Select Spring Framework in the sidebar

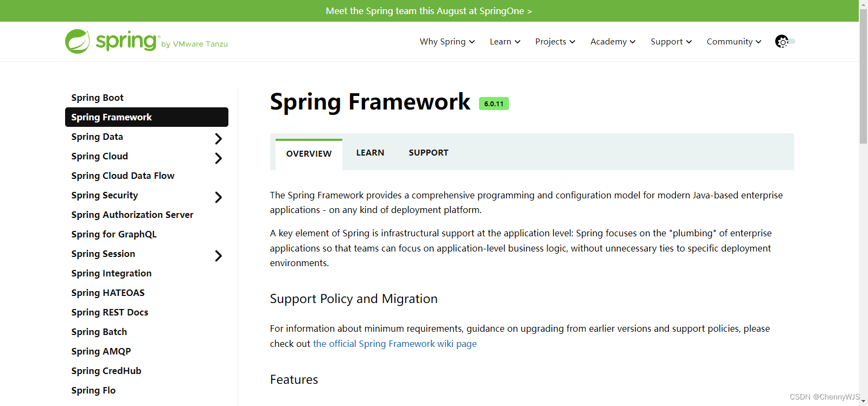pyautogui.click(x=146, y=117)
